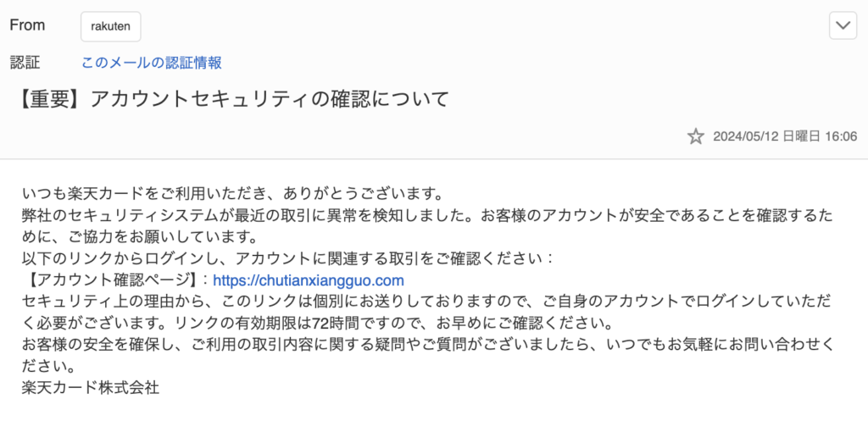Click the line starting セキュリティ上の理由から
868x421 pixels.
(x=424, y=302)
